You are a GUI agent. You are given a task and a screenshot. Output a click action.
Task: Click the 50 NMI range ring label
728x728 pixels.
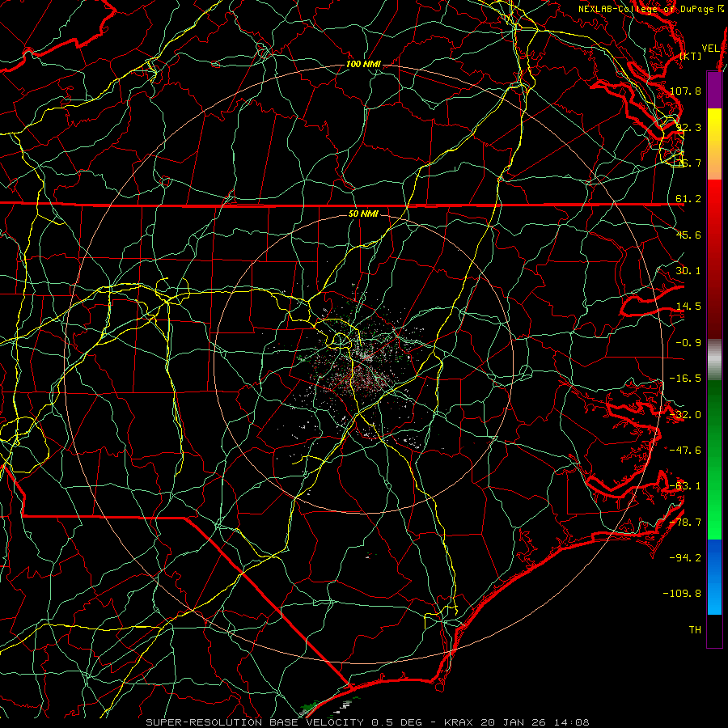363,214
